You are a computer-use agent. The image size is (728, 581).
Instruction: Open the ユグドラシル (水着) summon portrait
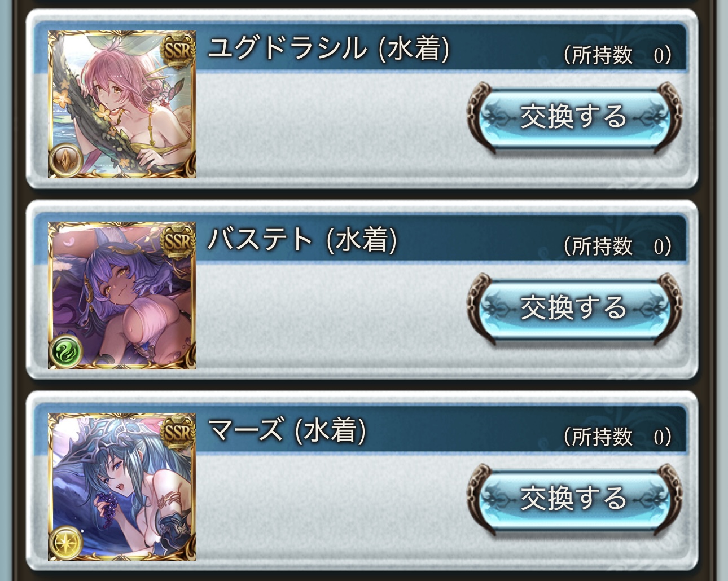tap(122, 104)
